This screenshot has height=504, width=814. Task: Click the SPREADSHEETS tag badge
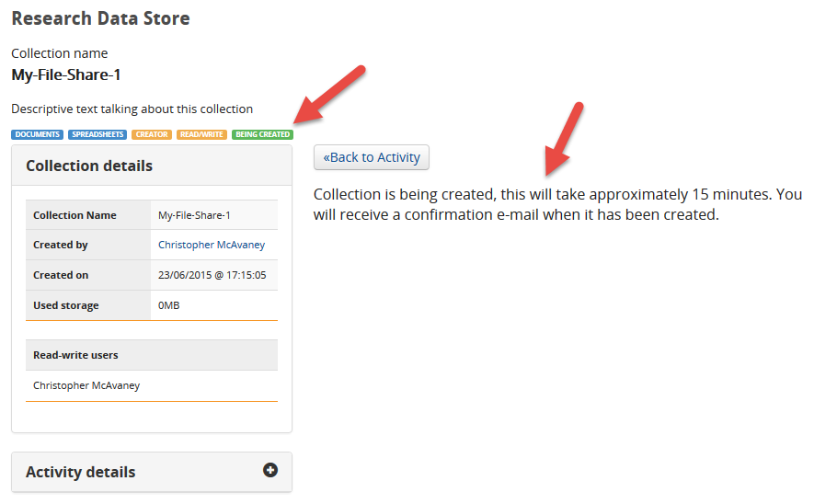pos(97,134)
